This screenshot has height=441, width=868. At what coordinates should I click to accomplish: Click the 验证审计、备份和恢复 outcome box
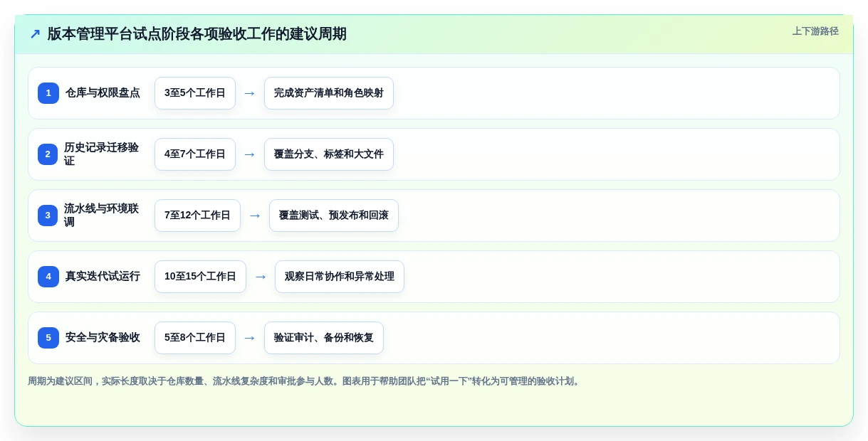point(324,338)
